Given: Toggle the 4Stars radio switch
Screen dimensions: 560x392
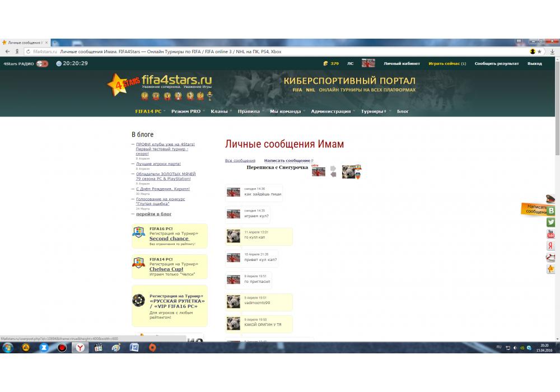Looking at the screenshot, I should [x=42, y=63].
